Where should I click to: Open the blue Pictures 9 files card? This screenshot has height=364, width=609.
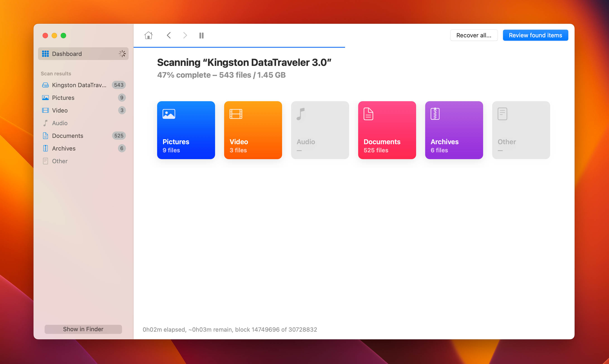click(186, 130)
